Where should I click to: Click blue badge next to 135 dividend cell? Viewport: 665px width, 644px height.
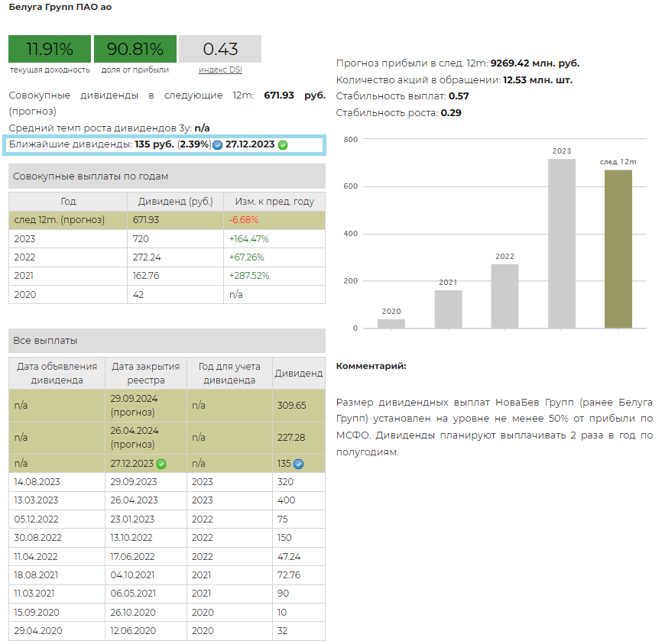(x=299, y=464)
